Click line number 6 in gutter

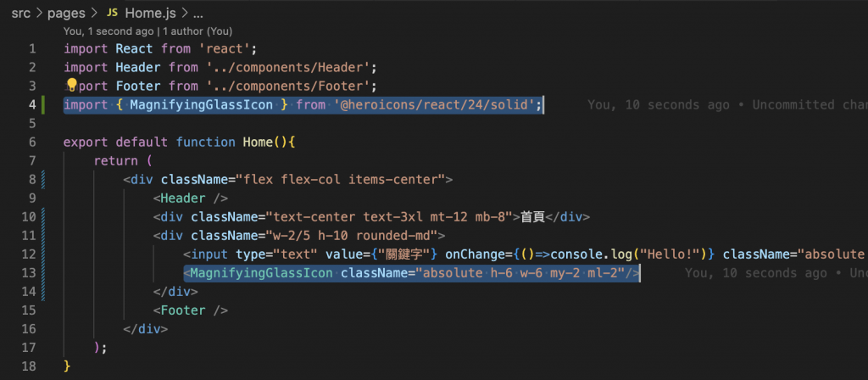pyautogui.click(x=32, y=142)
